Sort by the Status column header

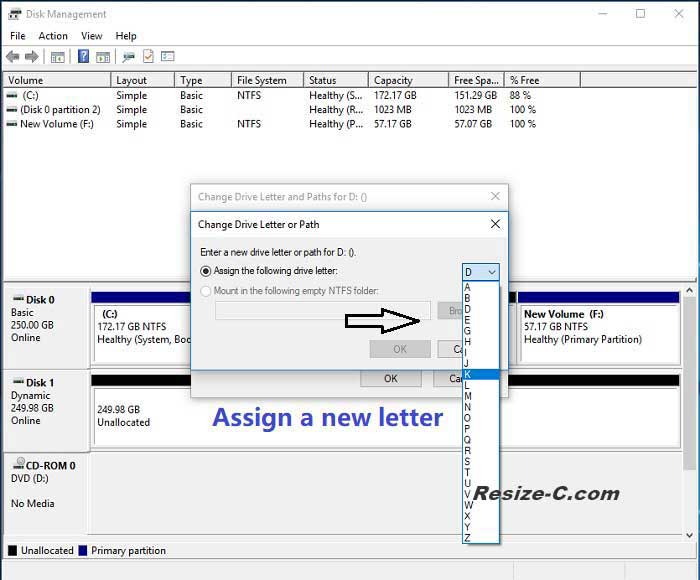pyautogui.click(x=336, y=80)
